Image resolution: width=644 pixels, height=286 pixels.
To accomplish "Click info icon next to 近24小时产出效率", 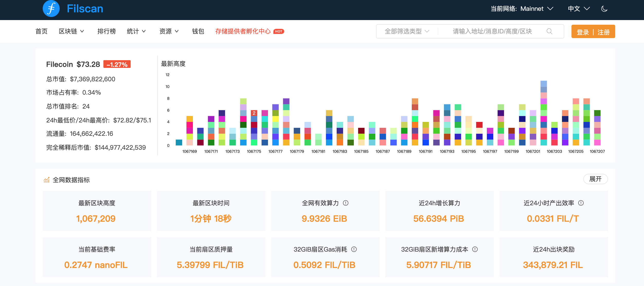I will click(581, 203).
